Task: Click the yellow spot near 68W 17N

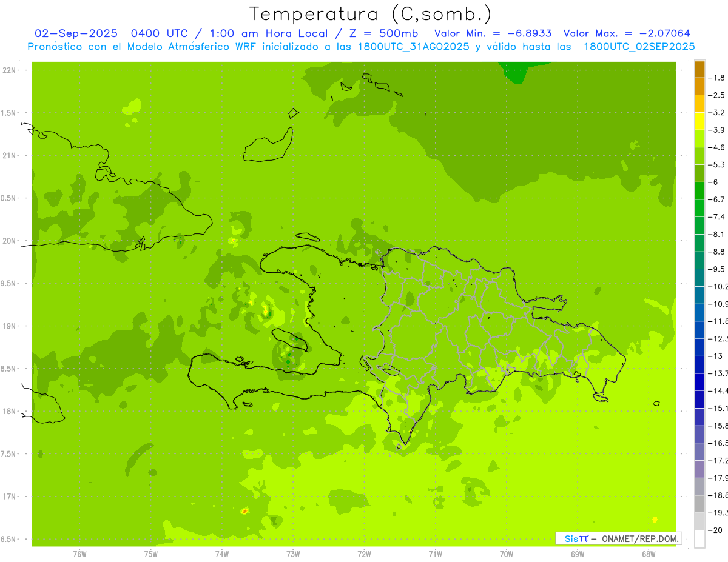Action: [x=655, y=519]
